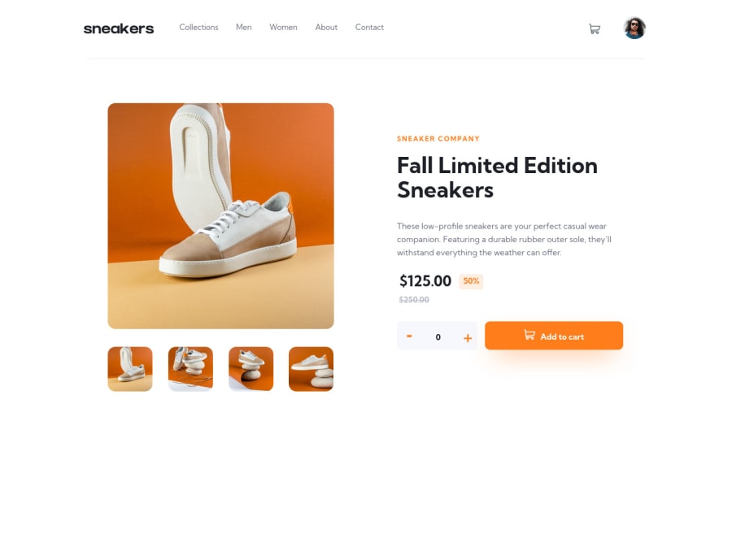Open the shopping cart icon in header
732x560 pixels.
[594, 29]
